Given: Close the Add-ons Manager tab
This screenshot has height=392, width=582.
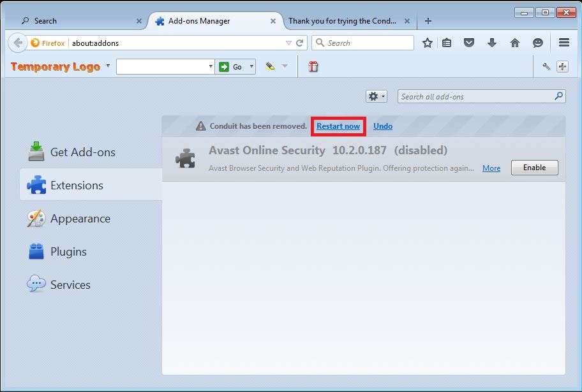Looking at the screenshot, I should [273, 21].
